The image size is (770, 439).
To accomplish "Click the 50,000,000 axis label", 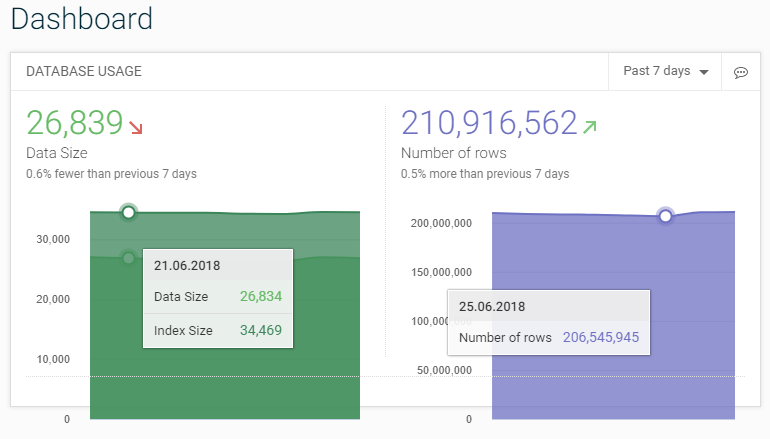I will (x=444, y=370).
